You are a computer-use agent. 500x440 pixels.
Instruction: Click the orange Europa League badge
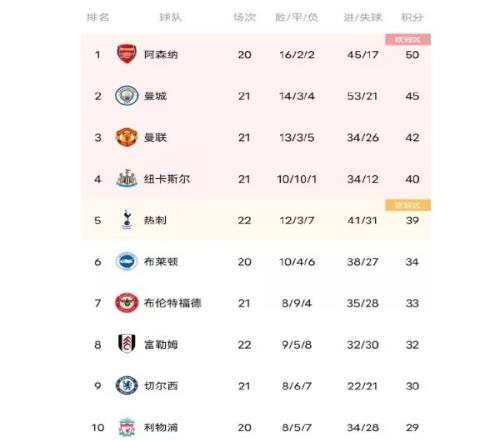[x=408, y=205]
